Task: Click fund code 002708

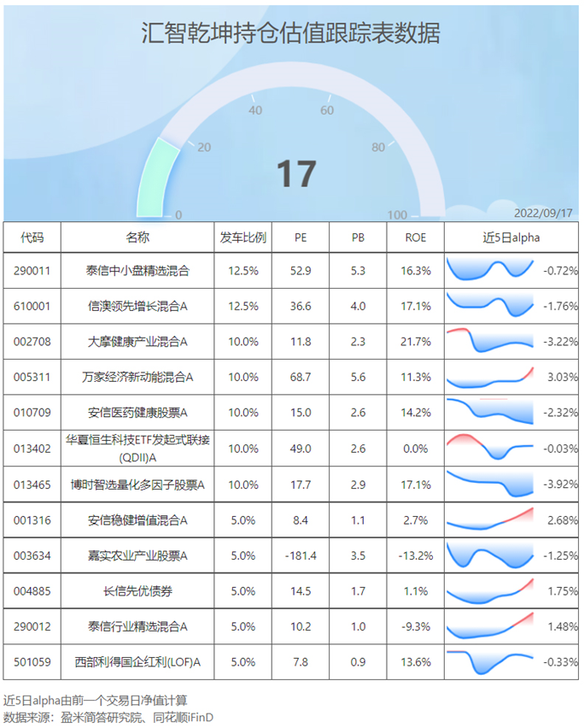Action: (x=32, y=342)
